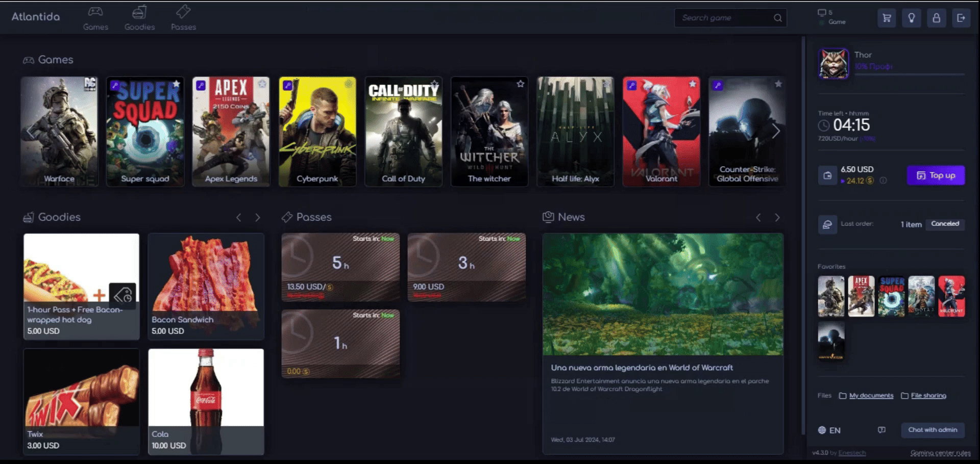The height and width of the screenshot is (464, 980).
Task: Toggle favorite star on Valorant
Action: tap(693, 84)
